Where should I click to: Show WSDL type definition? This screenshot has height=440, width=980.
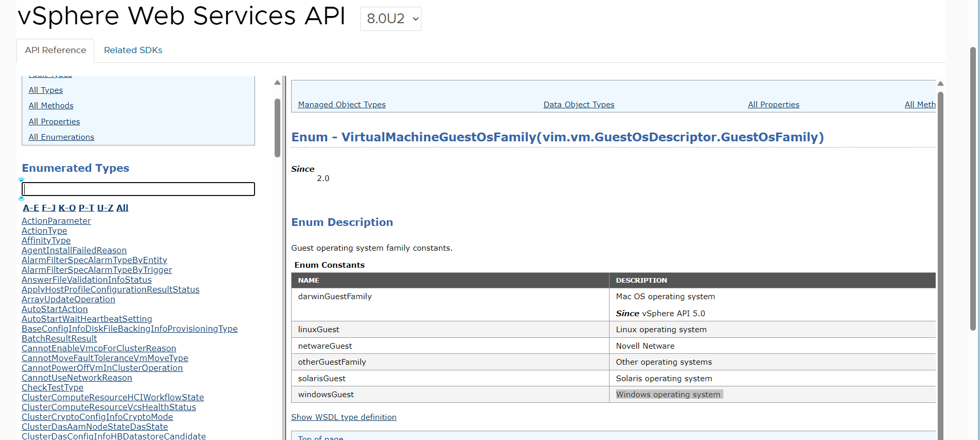[x=344, y=417]
